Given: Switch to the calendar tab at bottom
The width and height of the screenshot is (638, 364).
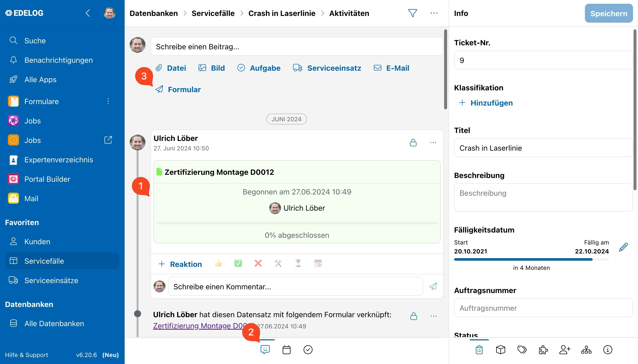Looking at the screenshot, I should pos(286,350).
